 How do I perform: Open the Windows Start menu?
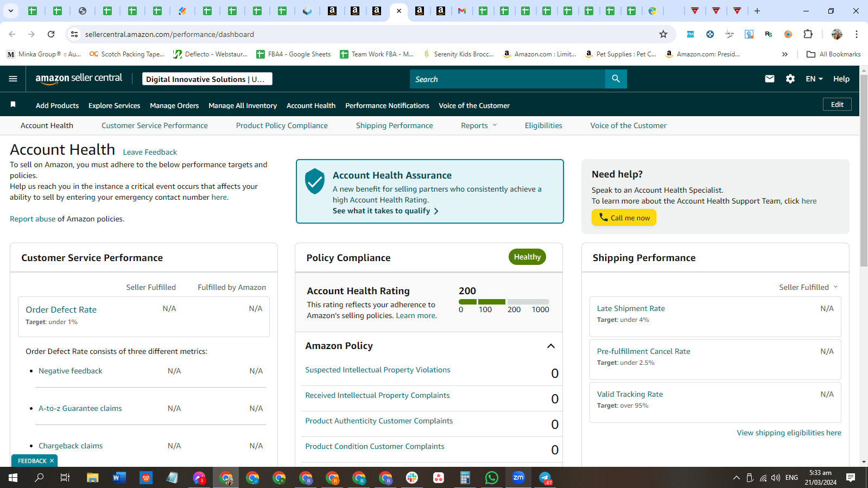(13, 478)
